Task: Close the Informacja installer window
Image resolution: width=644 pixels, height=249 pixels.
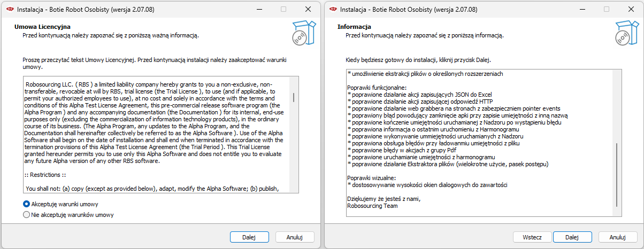Action: tap(631, 9)
